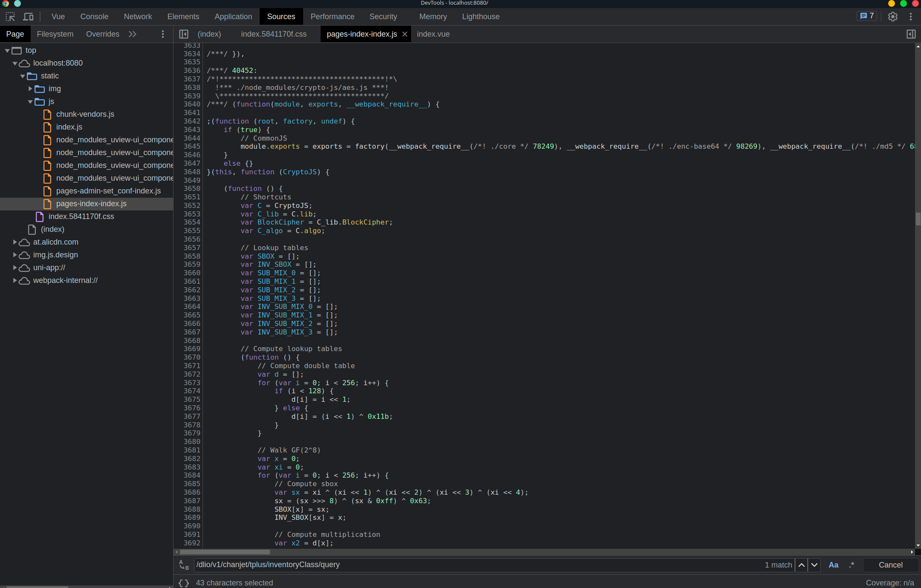Open chunk-vendors.js in the file tree
This screenshot has width=921, height=588.
pyautogui.click(x=85, y=114)
